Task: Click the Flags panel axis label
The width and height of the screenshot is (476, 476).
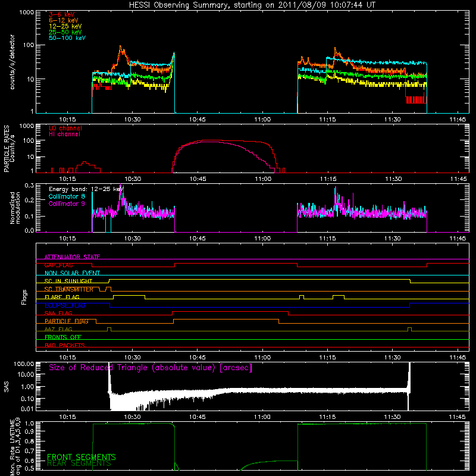Action: 24,297
